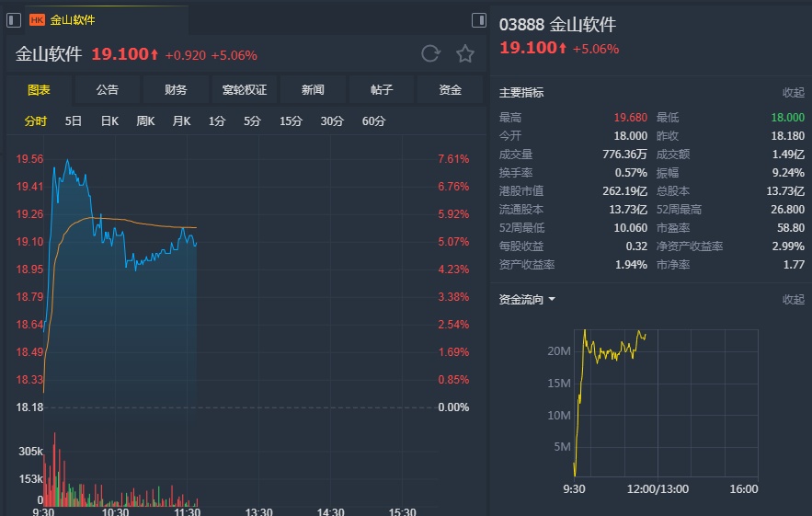The width and height of the screenshot is (812, 516).
Task: Collapse the 主要指标 section with 收起
Action: 793,92
